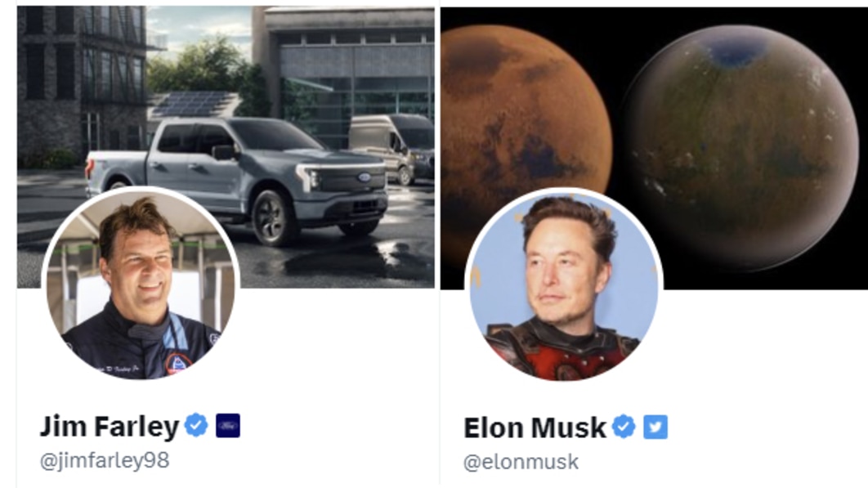Click the Ford affiliation badge icon
Viewport: 868px width, 488px height.
click(x=227, y=425)
